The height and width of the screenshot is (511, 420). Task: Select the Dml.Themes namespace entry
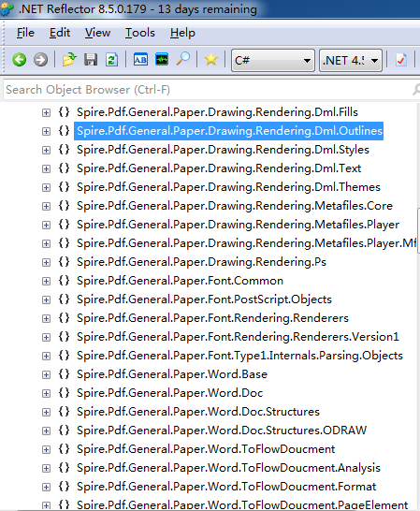(x=228, y=187)
